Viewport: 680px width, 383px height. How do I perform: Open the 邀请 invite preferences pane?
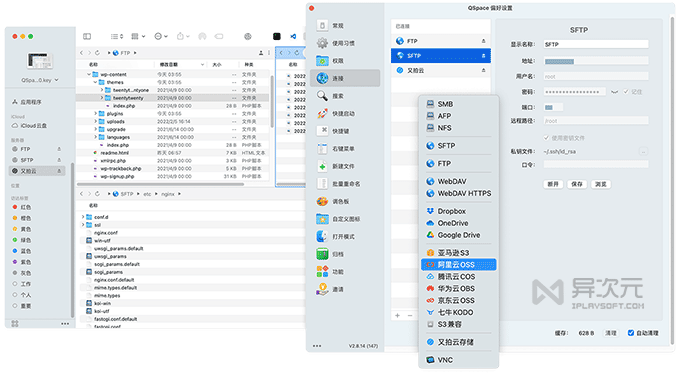tap(345, 289)
